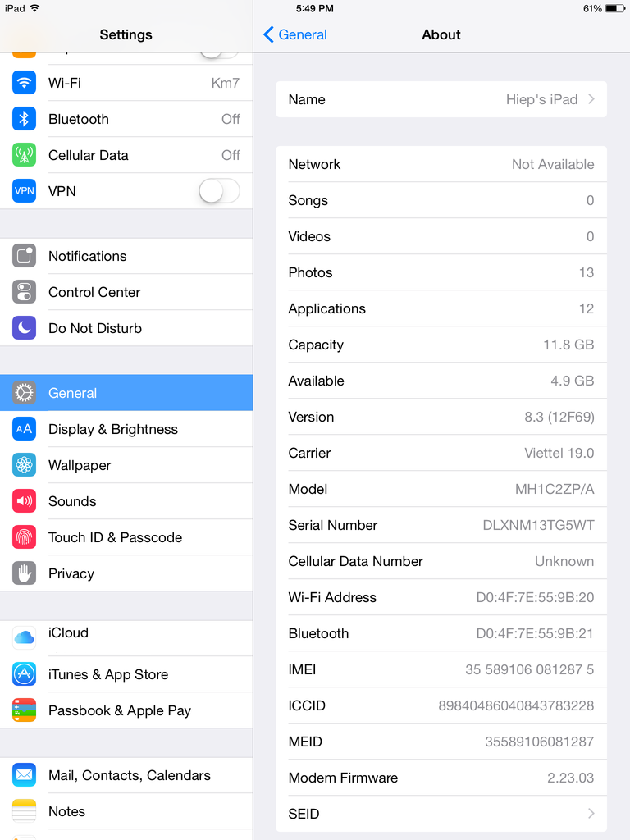The width and height of the screenshot is (630, 840).
Task: Open Do Not Disturb moon icon
Action: tap(24, 328)
